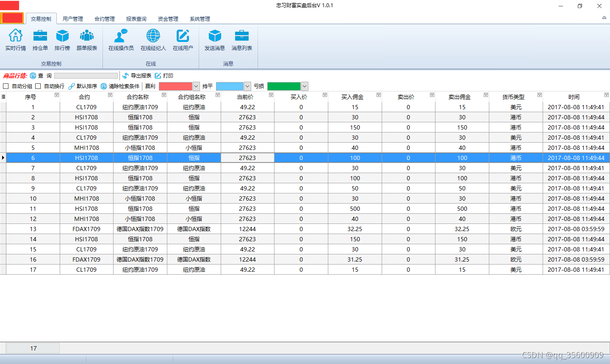Switch to the 交易控制 tab
610x364 pixels.
[x=41, y=19]
